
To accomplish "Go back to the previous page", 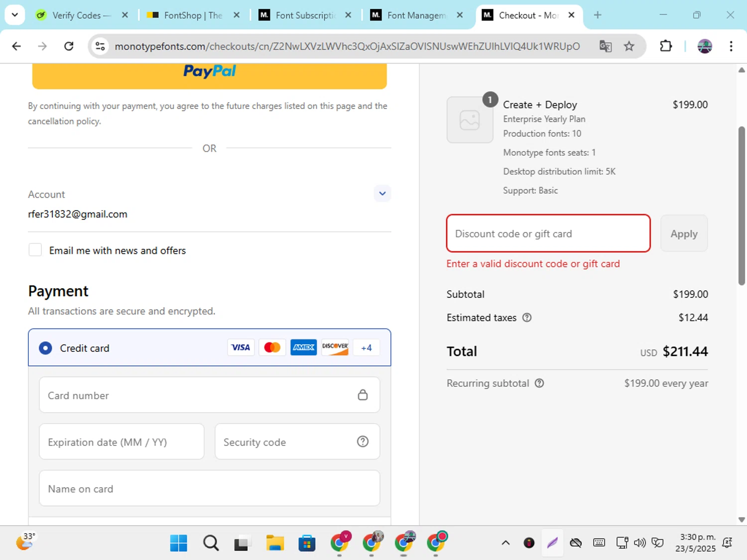I will 16,46.
